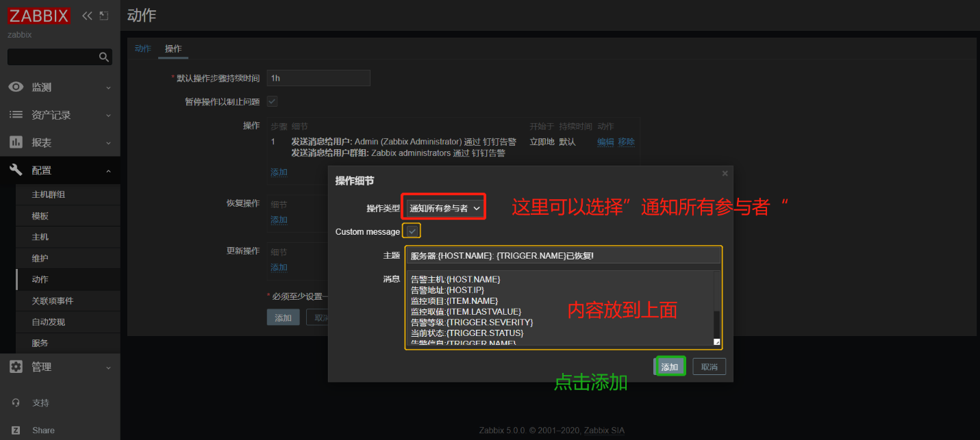The height and width of the screenshot is (440, 980).
Task: Click 添加 link under 更新操作
Action: pyautogui.click(x=279, y=267)
